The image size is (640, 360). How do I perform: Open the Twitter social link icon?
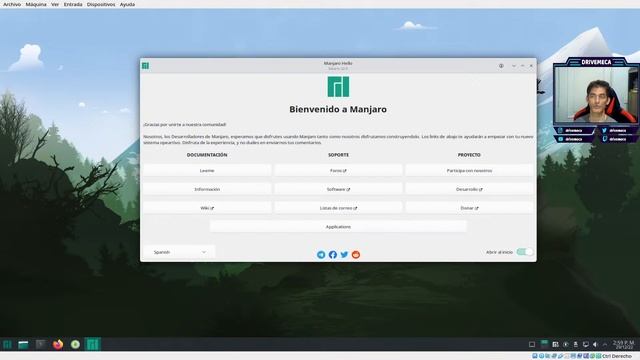point(344,254)
